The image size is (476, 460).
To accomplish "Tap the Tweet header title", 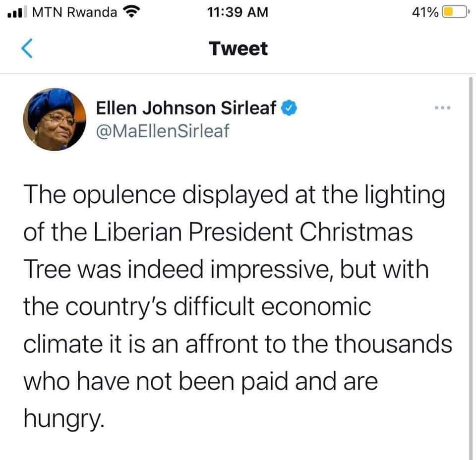I will click(x=238, y=49).
